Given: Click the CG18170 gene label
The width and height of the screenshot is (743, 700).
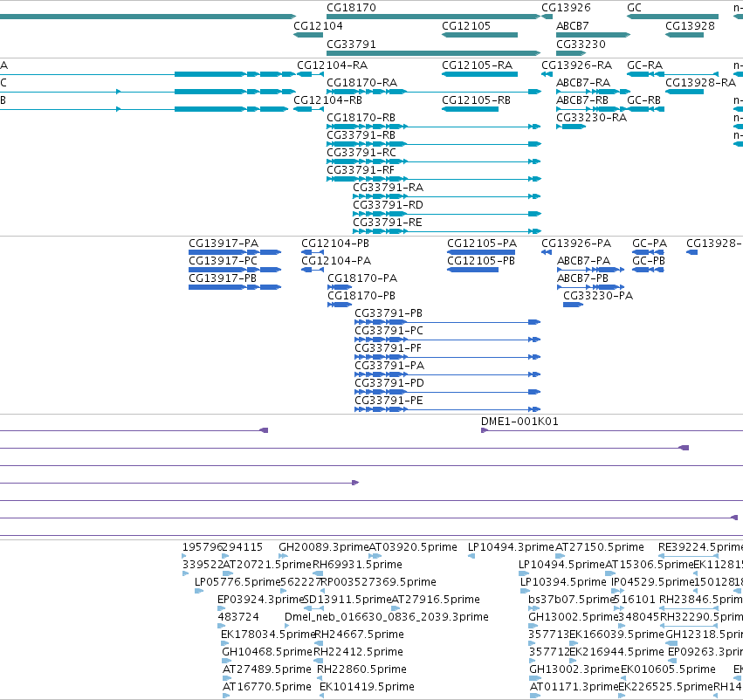Looking at the screenshot, I should tap(351, 8).
